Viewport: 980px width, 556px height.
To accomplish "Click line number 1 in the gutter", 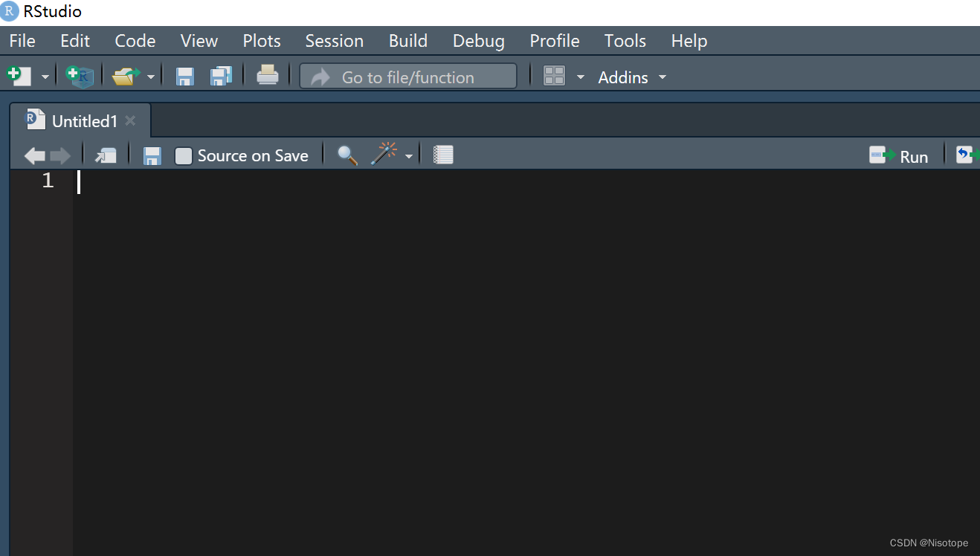I will (x=48, y=181).
